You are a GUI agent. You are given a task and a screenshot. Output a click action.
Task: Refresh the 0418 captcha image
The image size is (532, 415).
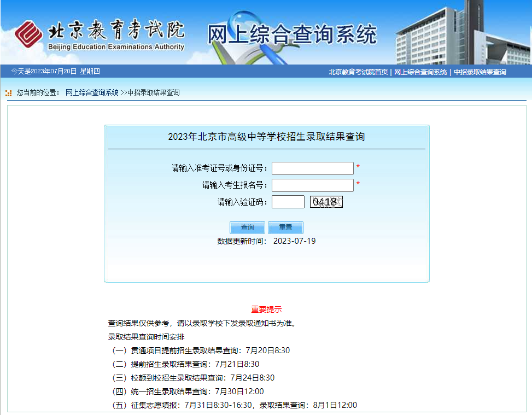(326, 202)
